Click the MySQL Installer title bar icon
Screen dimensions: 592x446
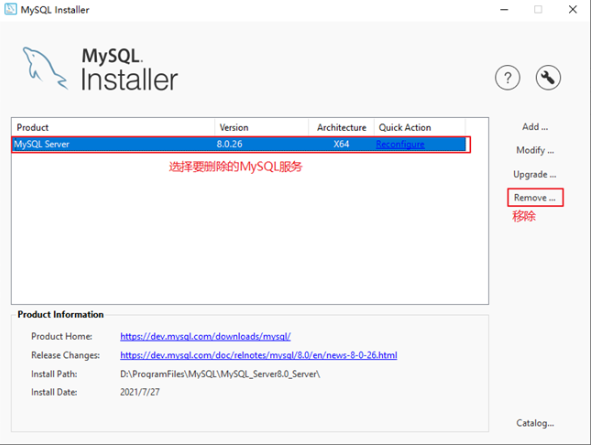pyautogui.click(x=10, y=9)
